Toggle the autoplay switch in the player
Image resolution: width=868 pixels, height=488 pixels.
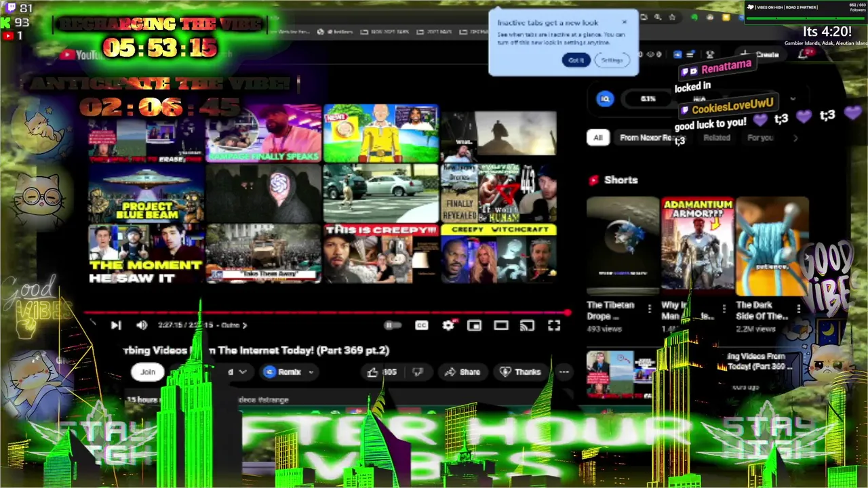(x=392, y=326)
